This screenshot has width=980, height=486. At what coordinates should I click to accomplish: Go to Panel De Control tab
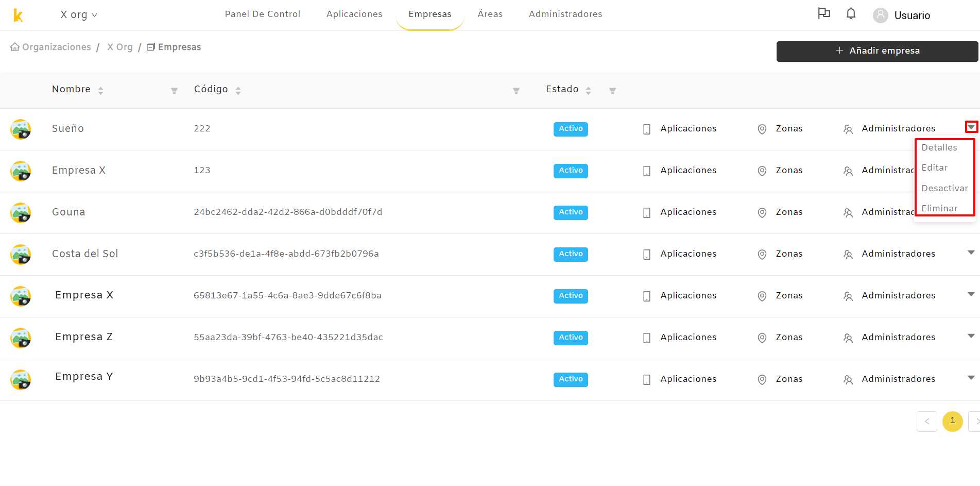click(263, 14)
